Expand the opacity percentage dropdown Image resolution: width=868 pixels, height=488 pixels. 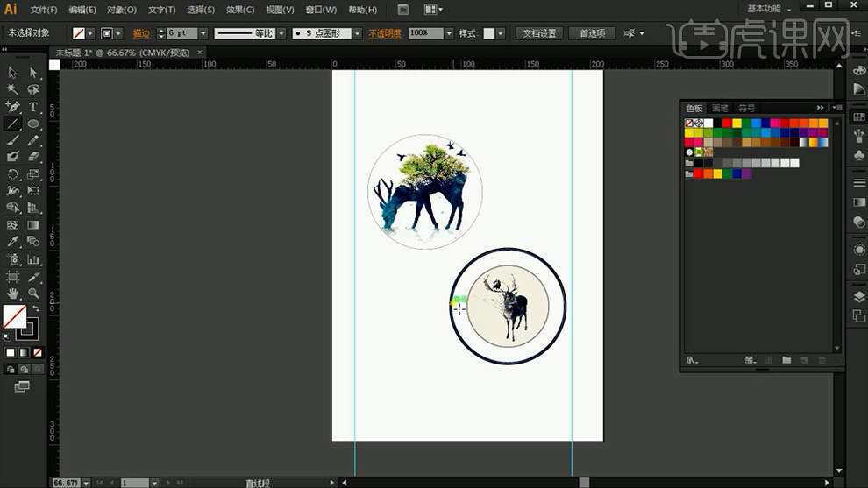(449, 33)
